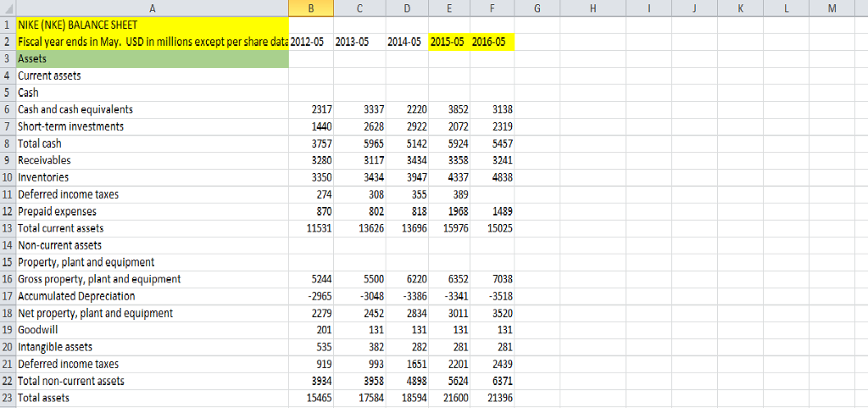The width and height of the screenshot is (868, 408).
Task: Select column F header
Action: (x=492, y=8)
